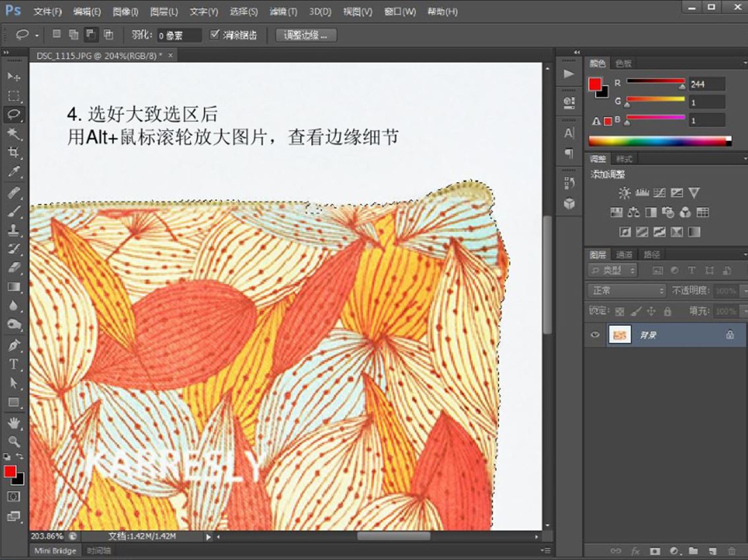Click the red foreground color swatch in Color panel

(595, 84)
